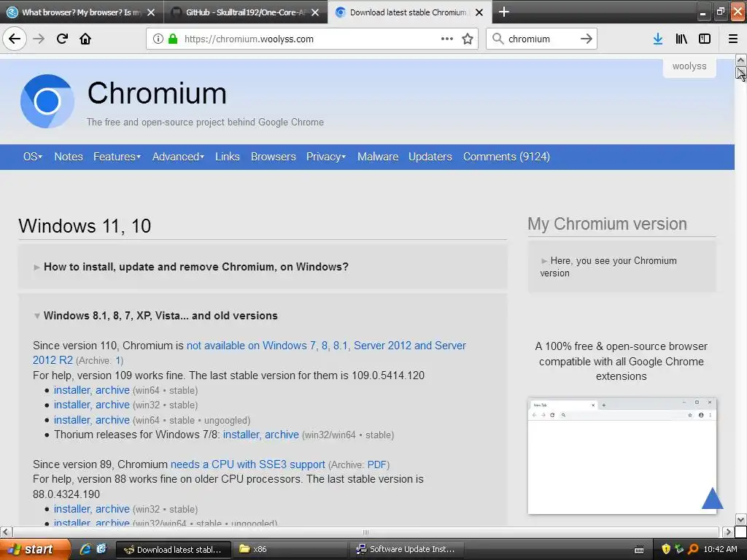Open Comments (9124) section
This screenshot has height=560, width=747.
(506, 157)
